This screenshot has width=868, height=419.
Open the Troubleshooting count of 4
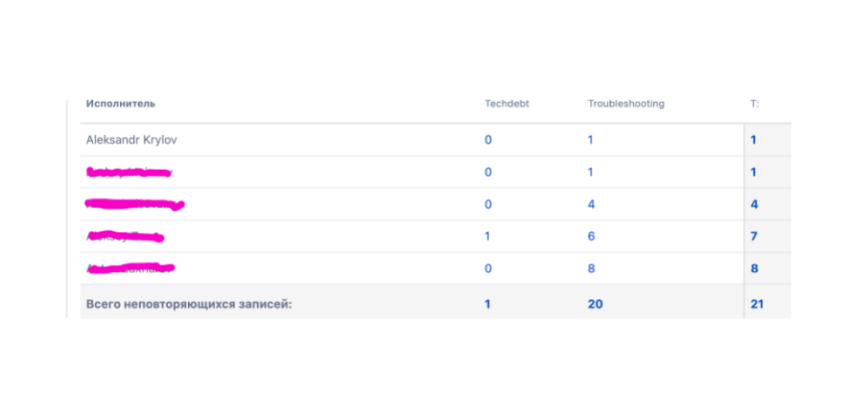tap(591, 204)
